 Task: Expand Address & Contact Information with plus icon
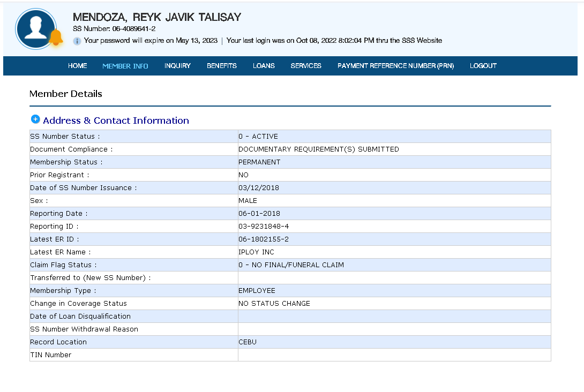35,119
